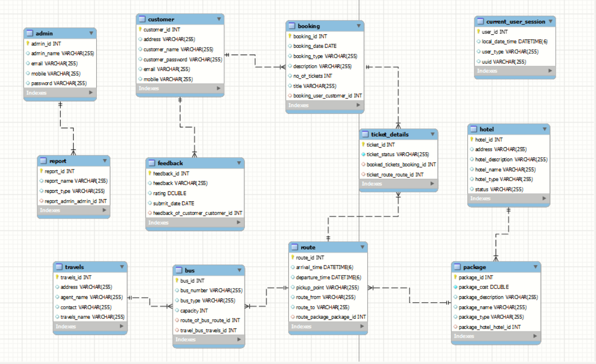Click the report_id primary key icon
Viewport: 596px width, 364px height.
click(41, 171)
